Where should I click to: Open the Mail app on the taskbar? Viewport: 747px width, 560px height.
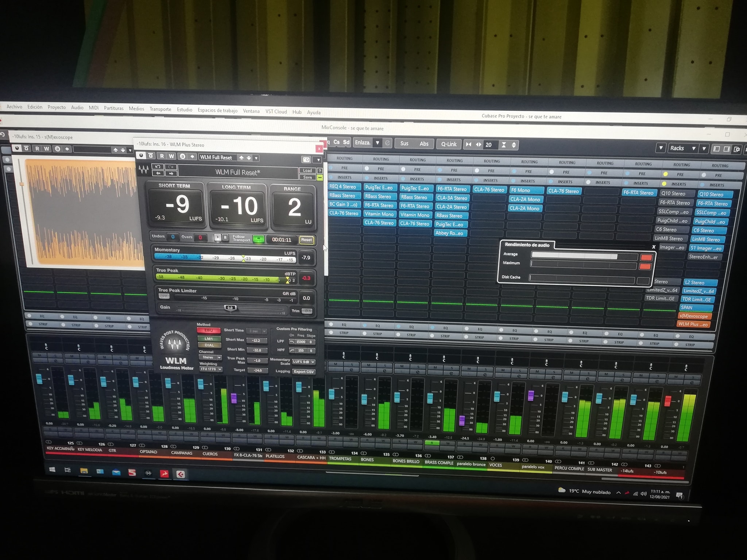pyautogui.click(x=116, y=472)
